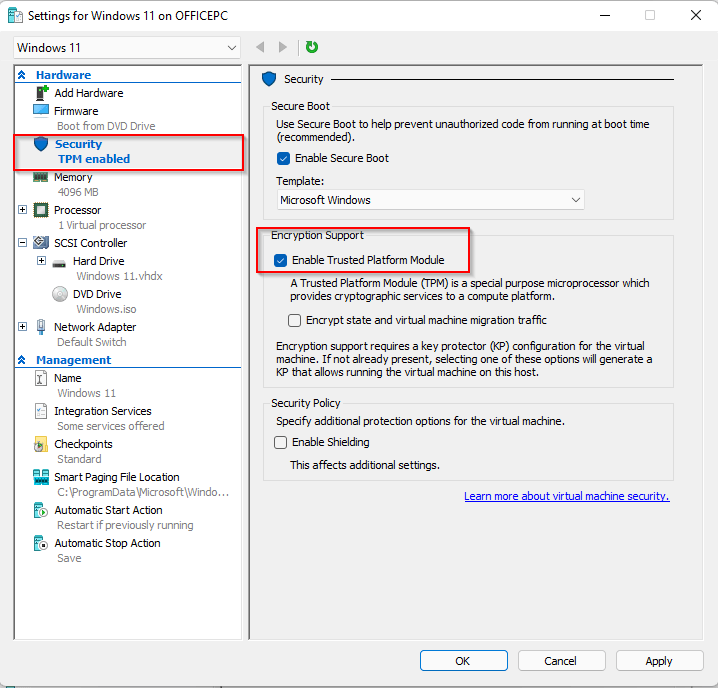Click the Automatic Start Action icon
The image size is (718, 688).
click(41, 510)
